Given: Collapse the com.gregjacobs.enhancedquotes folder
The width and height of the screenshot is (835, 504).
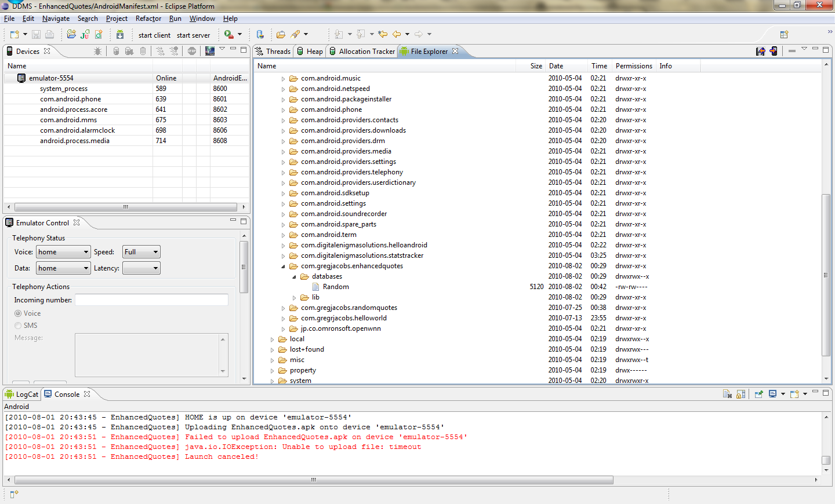Looking at the screenshot, I should pyautogui.click(x=283, y=266).
